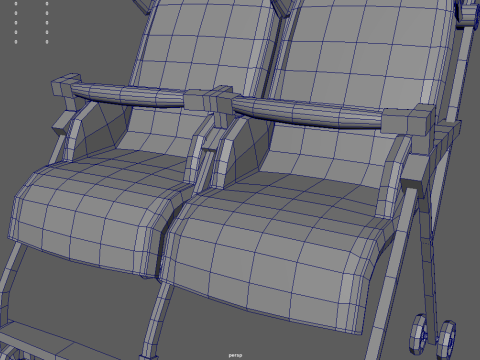Select the small twin wheels at bottom right
480x360 pixels.
coord(433,336)
